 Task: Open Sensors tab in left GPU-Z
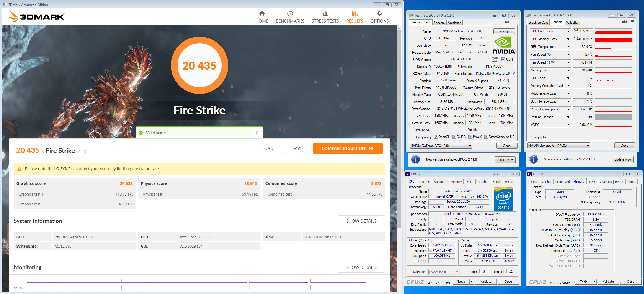pos(439,23)
